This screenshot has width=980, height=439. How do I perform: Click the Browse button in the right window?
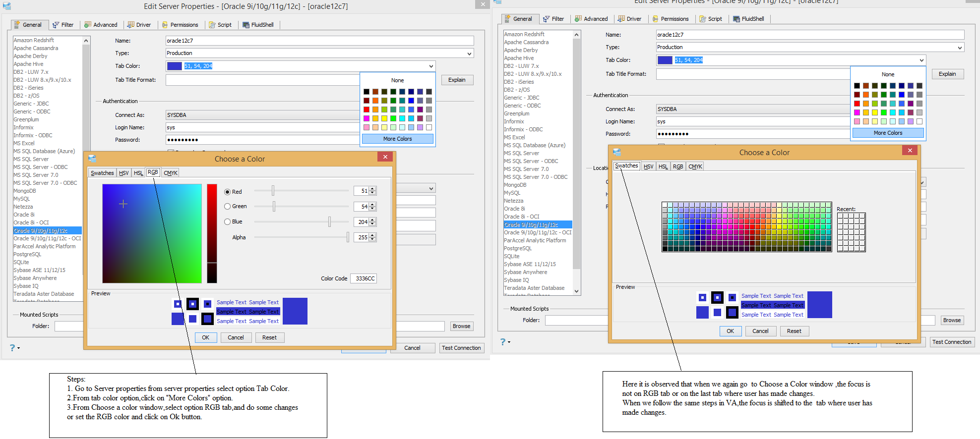click(952, 320)
